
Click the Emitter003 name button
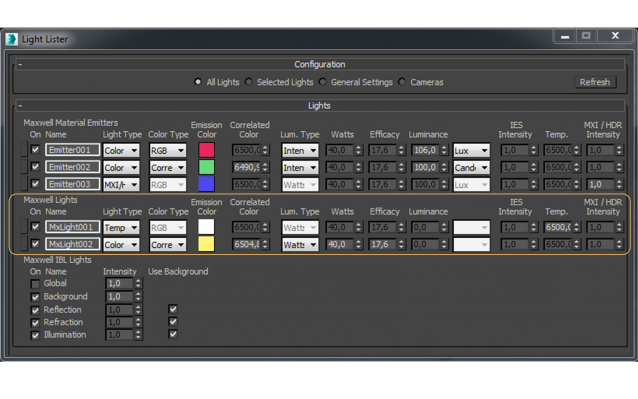click(72, 184)
